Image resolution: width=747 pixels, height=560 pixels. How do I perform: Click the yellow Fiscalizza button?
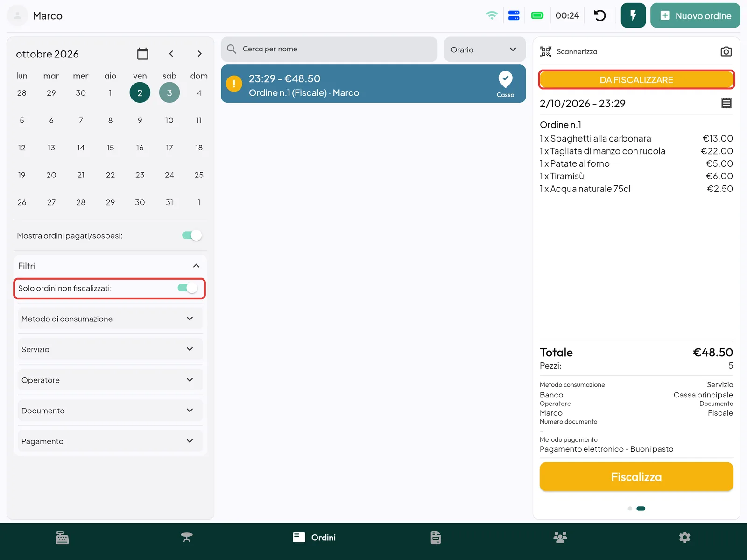(x=636, y=477)
